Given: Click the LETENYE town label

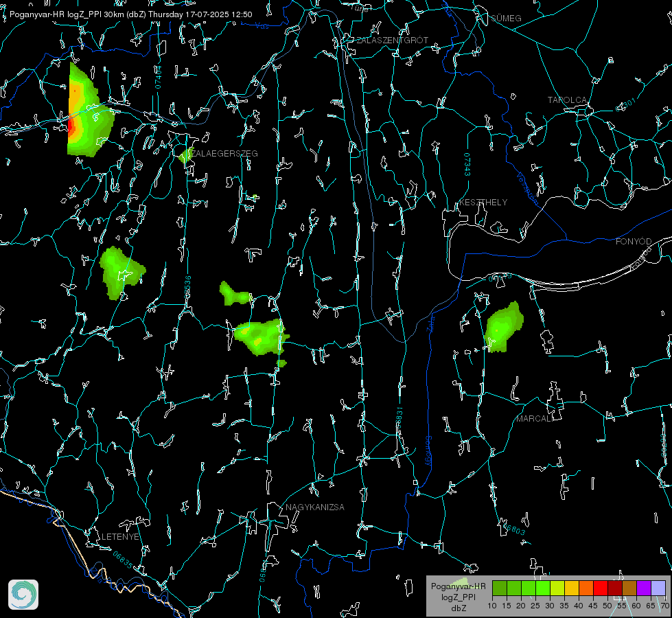Looking at the screenshot, I should 120,537.
